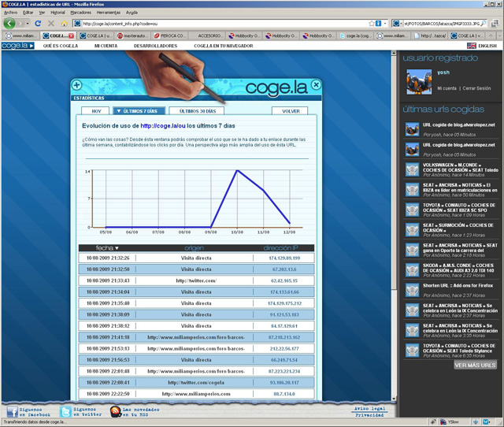Click the English flag language icon
The width and height of the screenshot is (504, 427).
[472, 46]
